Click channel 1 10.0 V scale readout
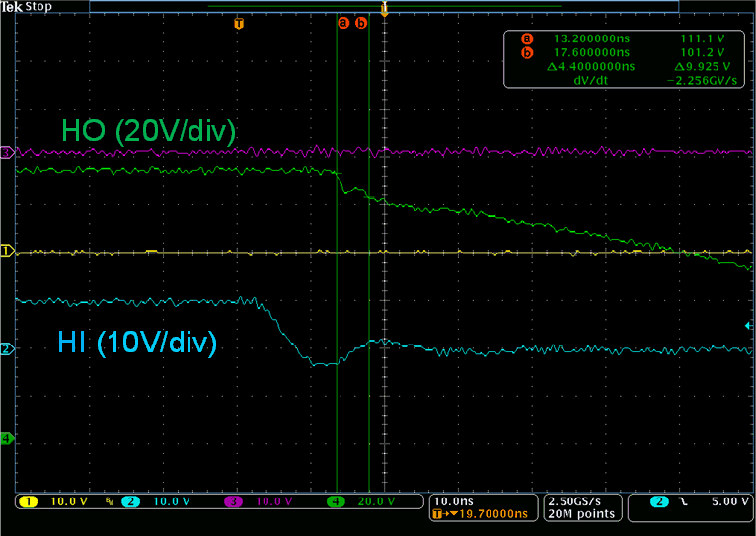 tap(69, 501)
